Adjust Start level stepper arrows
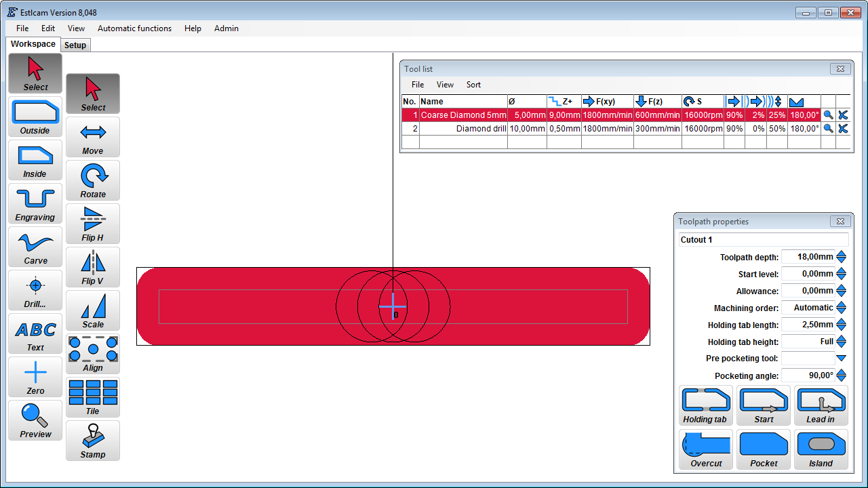 click(842, 274)
